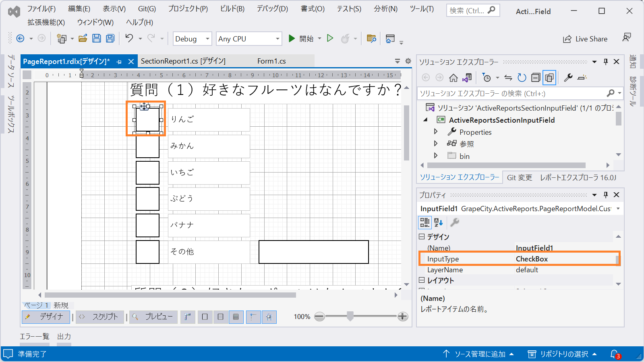
Task: Switch to the スクリプト view tab
Action: point(100,317)
